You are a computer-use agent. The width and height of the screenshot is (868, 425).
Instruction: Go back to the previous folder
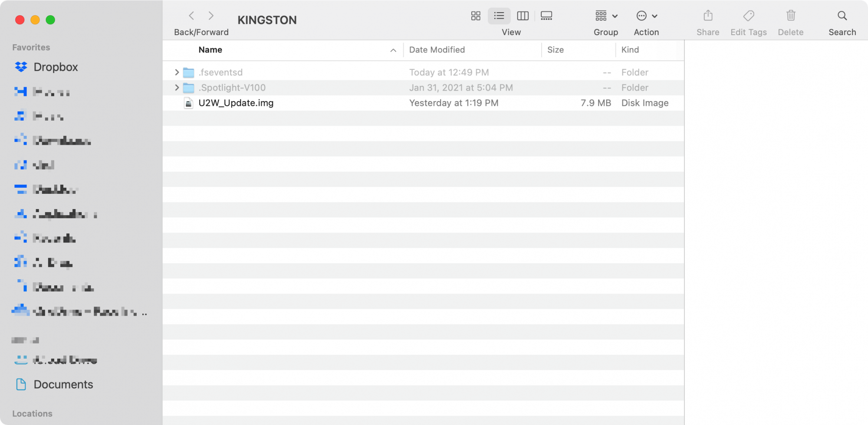pos(191,16)
